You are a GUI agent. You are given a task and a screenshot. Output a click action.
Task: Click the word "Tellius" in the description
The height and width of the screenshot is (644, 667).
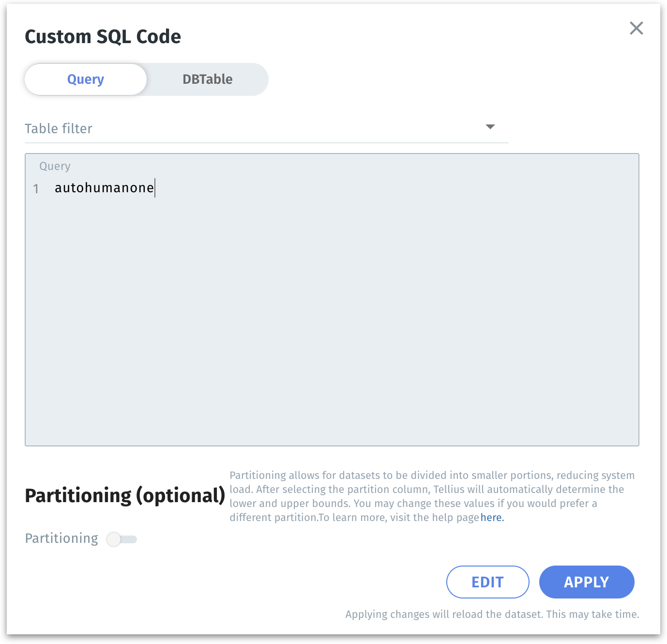pyautogui.click(x=449, y=490)
